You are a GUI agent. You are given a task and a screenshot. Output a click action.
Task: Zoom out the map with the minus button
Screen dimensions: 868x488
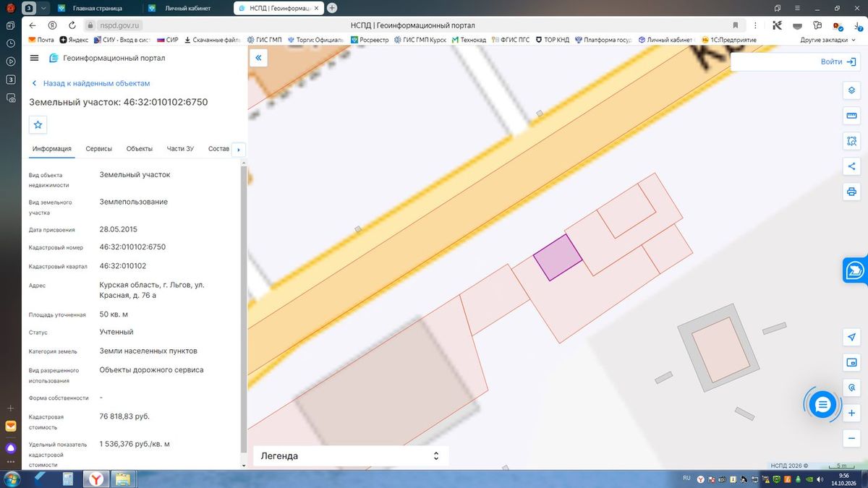pos(851,438)
